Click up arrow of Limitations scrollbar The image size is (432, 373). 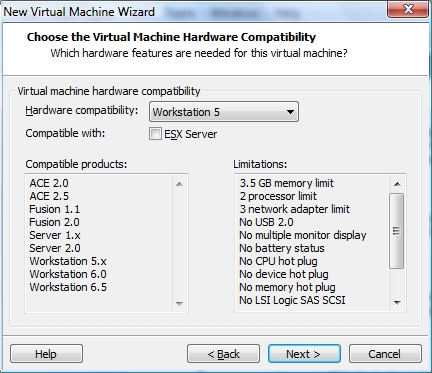pyautogui.click(x=397, y=184)
